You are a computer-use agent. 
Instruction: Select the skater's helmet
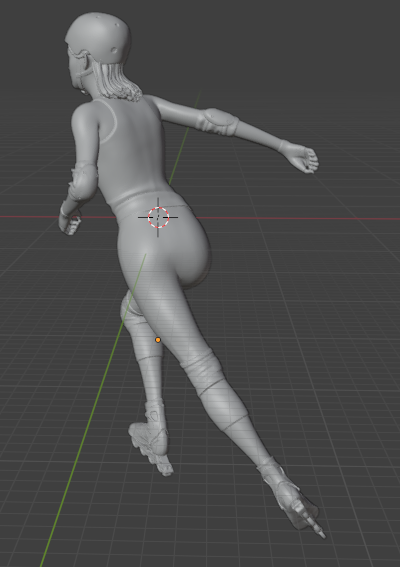(98, 37)
